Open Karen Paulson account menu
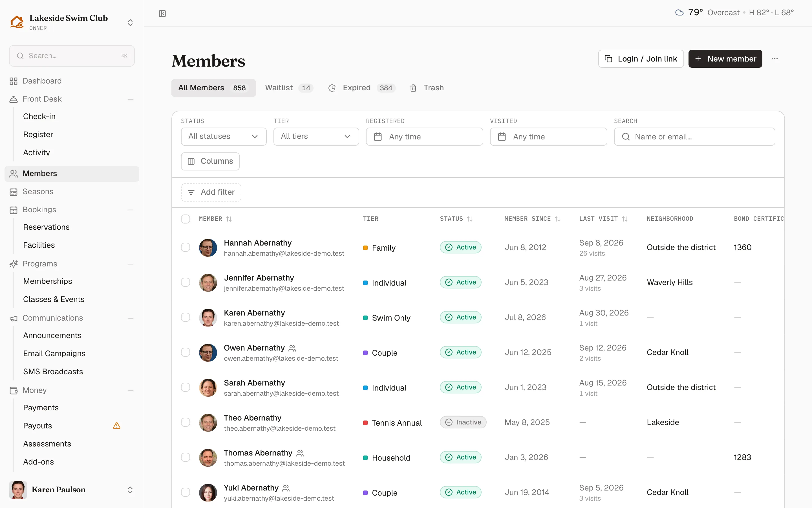Image resolution: width=812 pixels, height=508 pixels. (x=72, y=490)
